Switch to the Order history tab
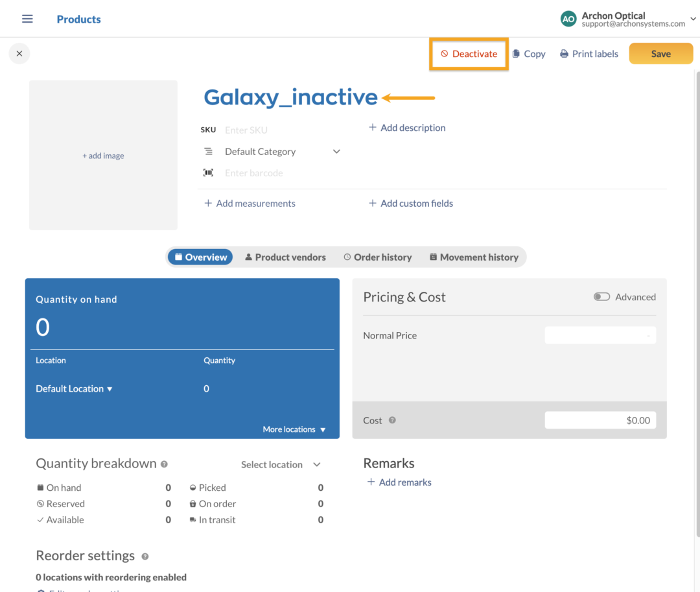The height and width of the screenshot is (592, 700). (378, 257)
